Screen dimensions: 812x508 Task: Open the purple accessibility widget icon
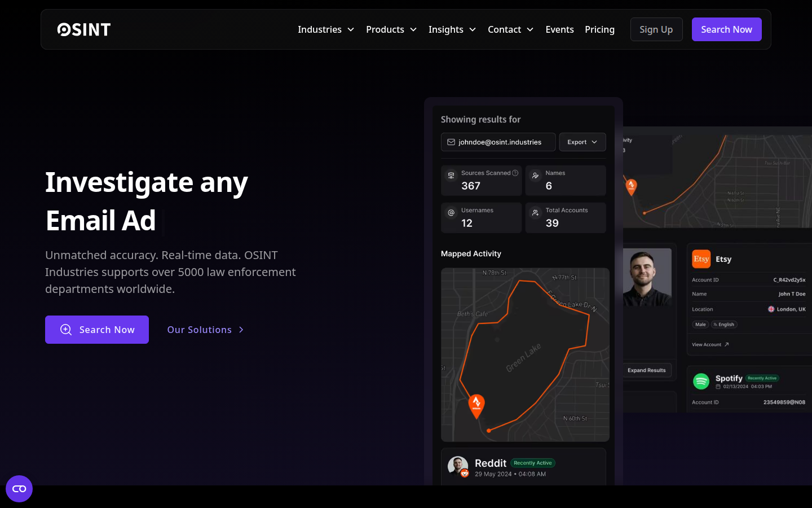pyautogui.click(x=19, y=489)
